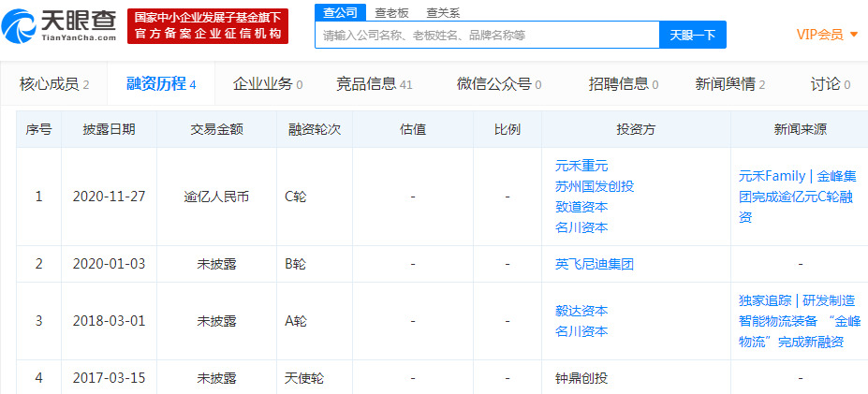Viewport: 868px width, 394px height.
Task: Click the date 2018-03-01 cell
Action: click(x=109, y=321)
